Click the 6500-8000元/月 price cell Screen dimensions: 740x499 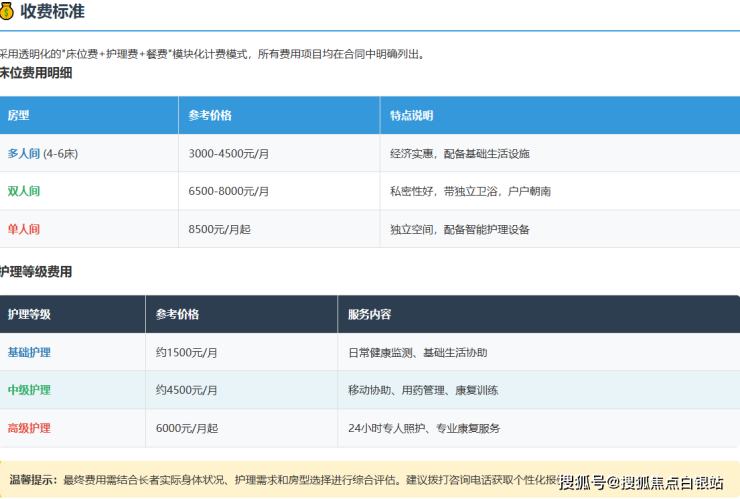coord(229,191)
